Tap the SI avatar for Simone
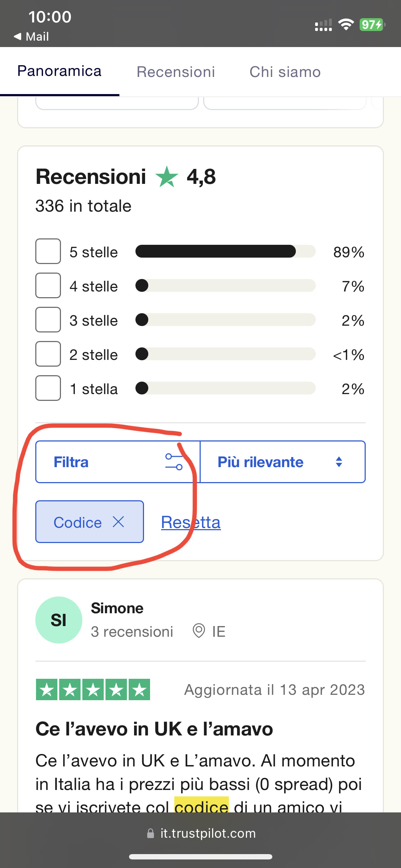 click(x=59, y=620)
